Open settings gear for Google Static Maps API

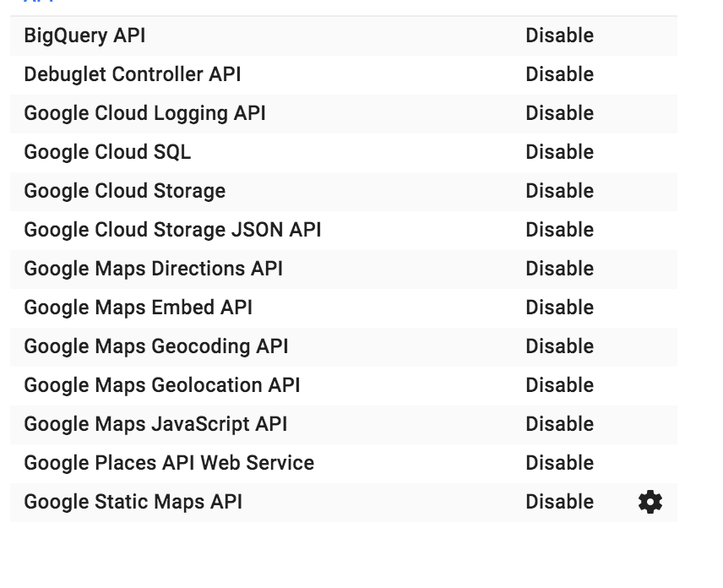pyautogui.click(x=650, y=502)
